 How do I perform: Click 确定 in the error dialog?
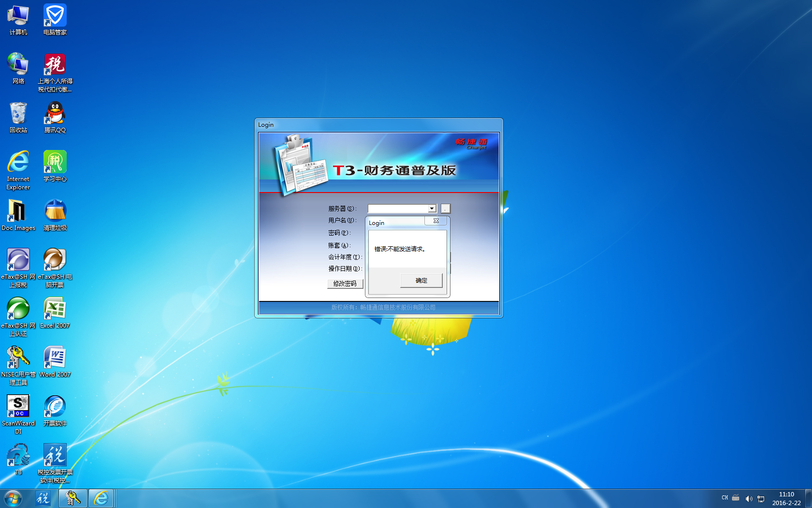pos(421,281)
